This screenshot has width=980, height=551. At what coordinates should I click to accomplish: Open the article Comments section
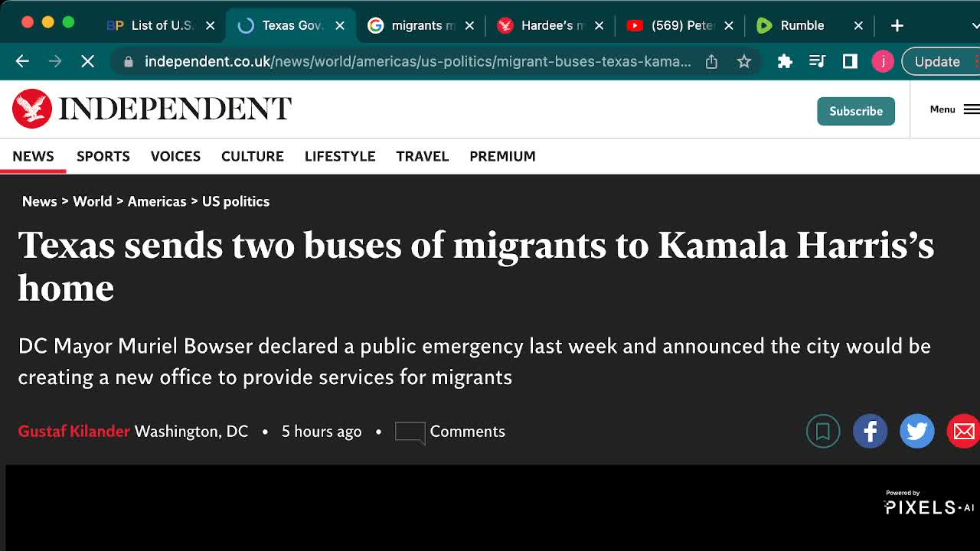pos(450,432)
